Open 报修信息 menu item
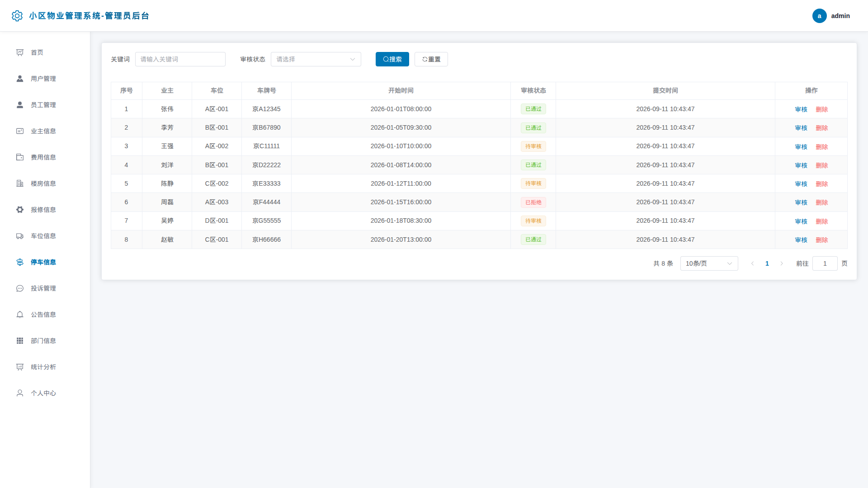Image resolution: width=868 pixels, height=488 pixels. 45,210
